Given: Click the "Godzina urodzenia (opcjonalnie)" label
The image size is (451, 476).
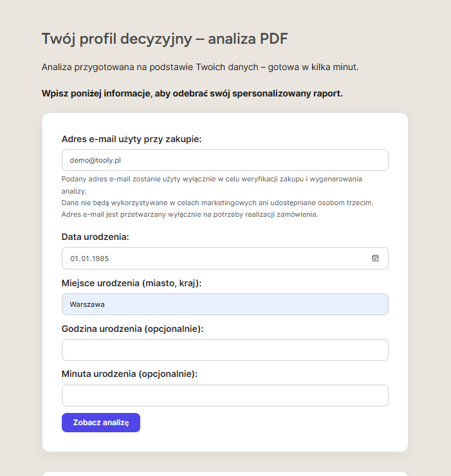Looking at the screenshot, I should click(x=133, y=329).
